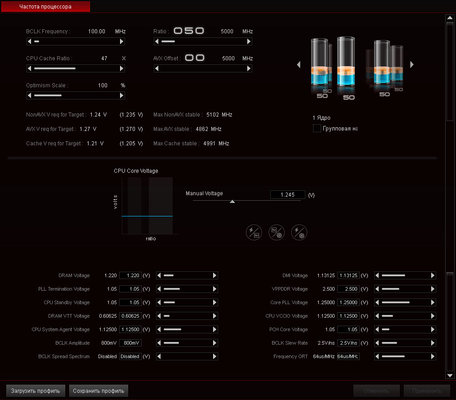
Task: Decrease DMI Voltage with left arrow
Action: click(x=377, y=275)
